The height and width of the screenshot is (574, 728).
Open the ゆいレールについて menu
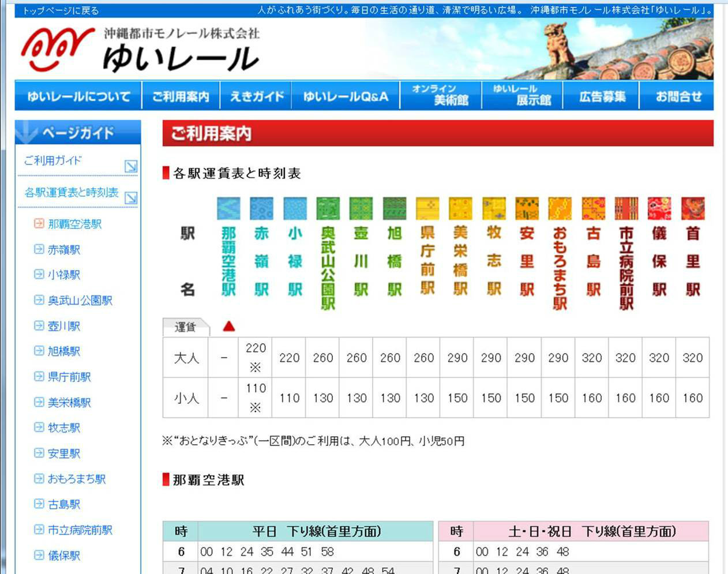(x=78, y=96)
